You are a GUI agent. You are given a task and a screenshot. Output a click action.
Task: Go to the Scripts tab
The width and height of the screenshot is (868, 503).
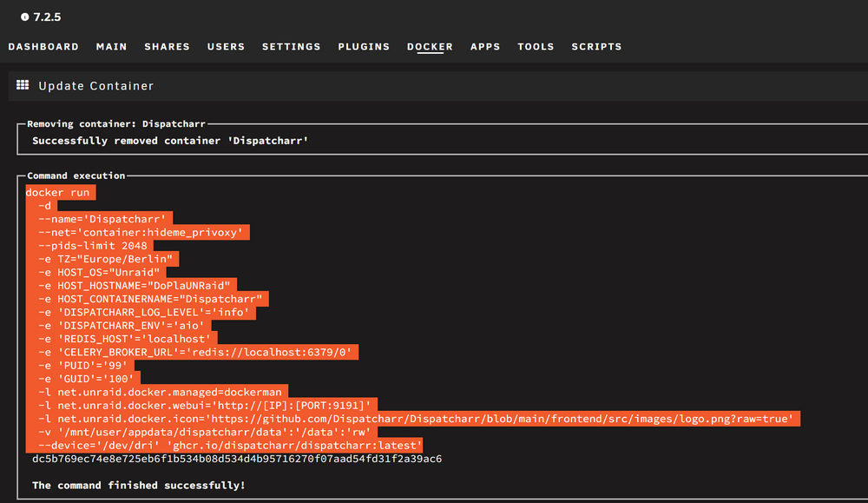[x=596, y=47]
